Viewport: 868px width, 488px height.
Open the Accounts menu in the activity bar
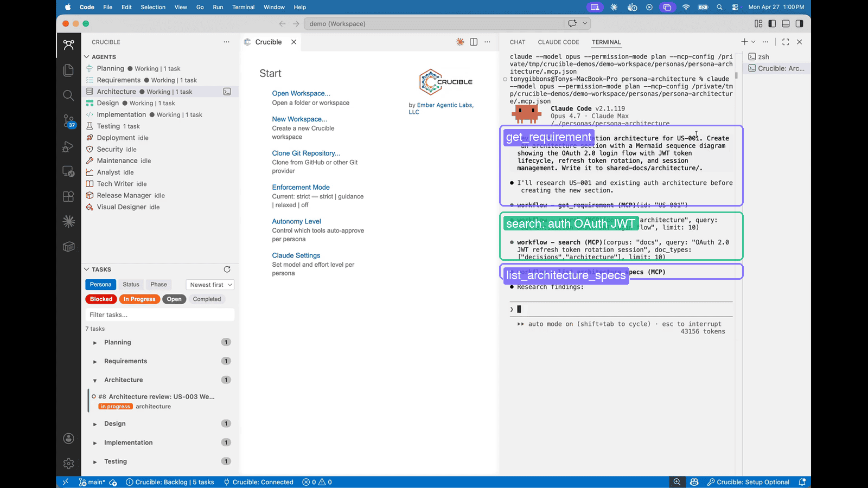pyautogui.click(x=68, y=439)
